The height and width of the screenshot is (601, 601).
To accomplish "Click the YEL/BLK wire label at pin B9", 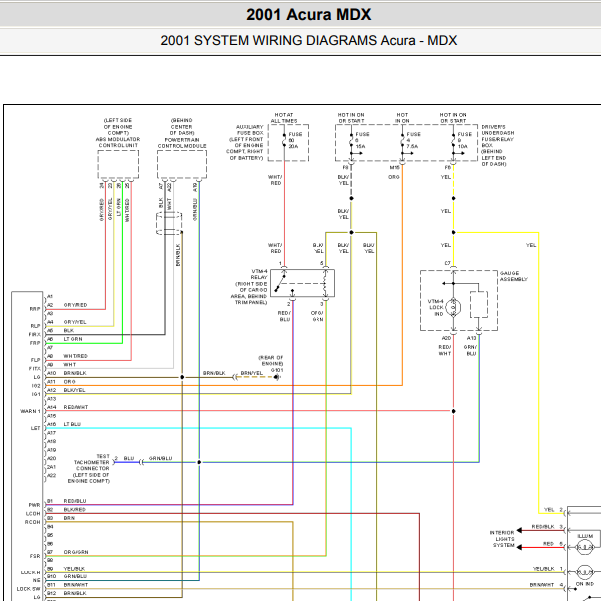I will coord(74,569).
